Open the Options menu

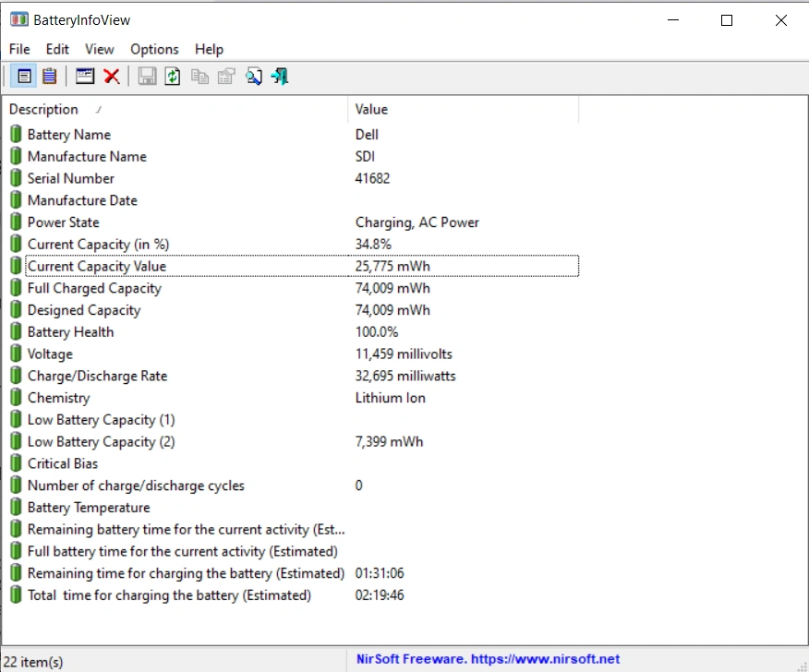pos(154,49)
